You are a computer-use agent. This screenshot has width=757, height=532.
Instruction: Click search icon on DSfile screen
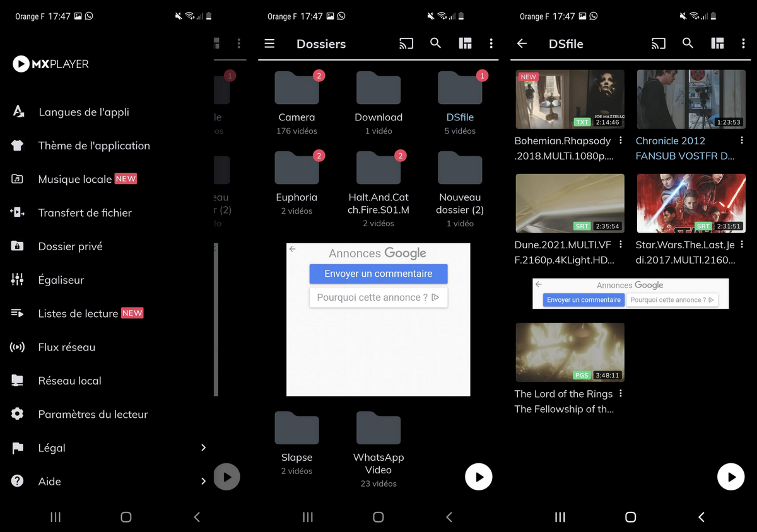688,43
